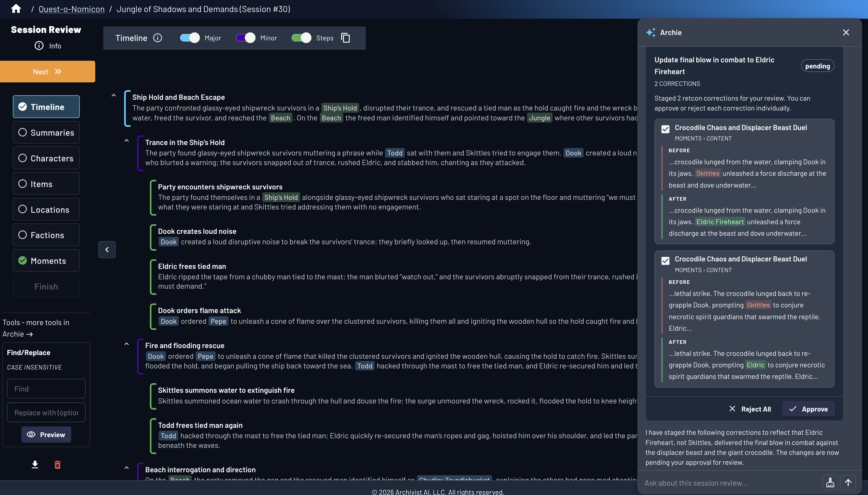
Task: Open the Characters review step
Action: click(x=46, y=158)
